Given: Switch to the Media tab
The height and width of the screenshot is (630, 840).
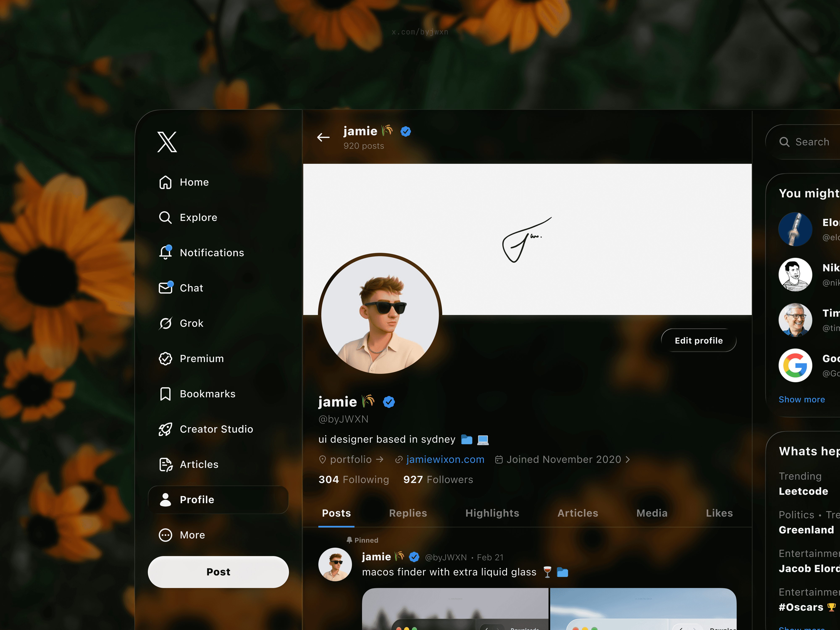Looking at the screenshot, I should pyautogui.click(x=652, y=513).
